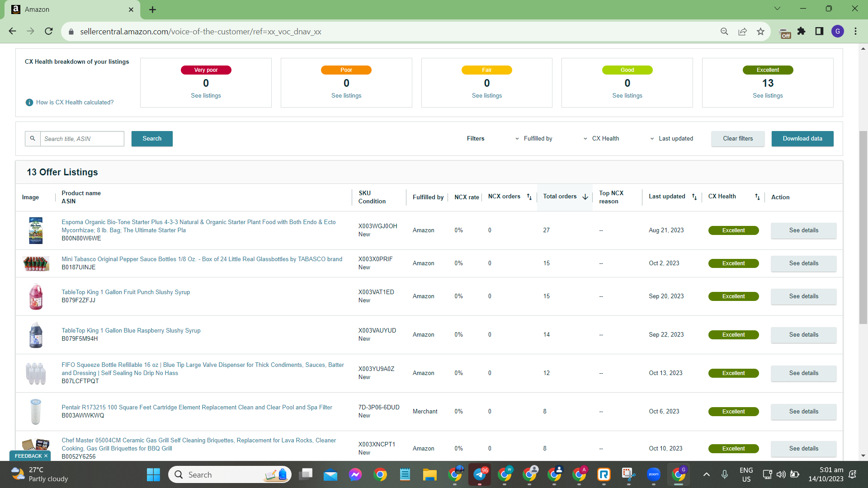
Task: Open the browser extensions puzzle icon
Action: [802, 31]
